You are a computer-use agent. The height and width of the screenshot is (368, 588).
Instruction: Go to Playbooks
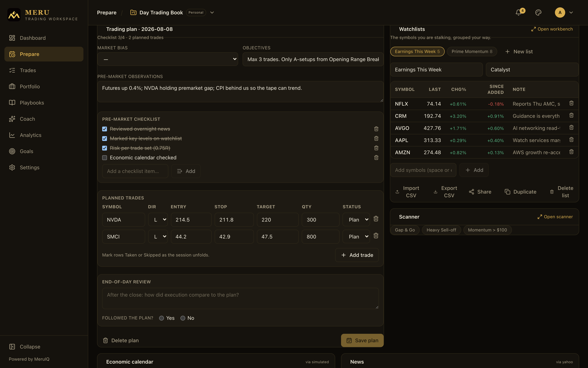point(44,102)
